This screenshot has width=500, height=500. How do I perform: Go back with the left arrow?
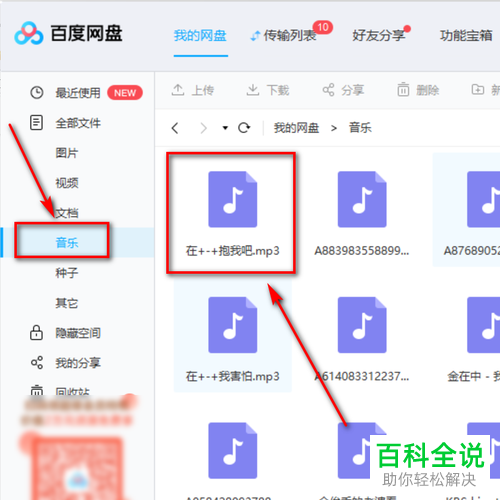tap(175, 128)
